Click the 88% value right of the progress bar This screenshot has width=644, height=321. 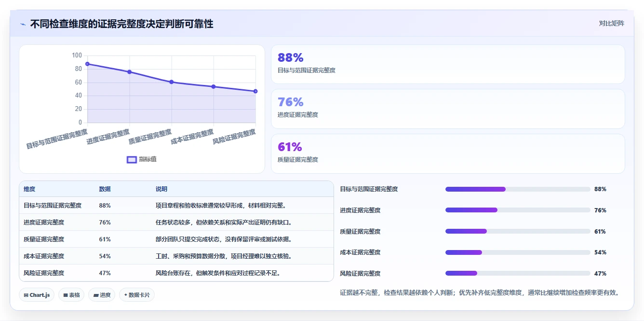click(x=600, y=189)
